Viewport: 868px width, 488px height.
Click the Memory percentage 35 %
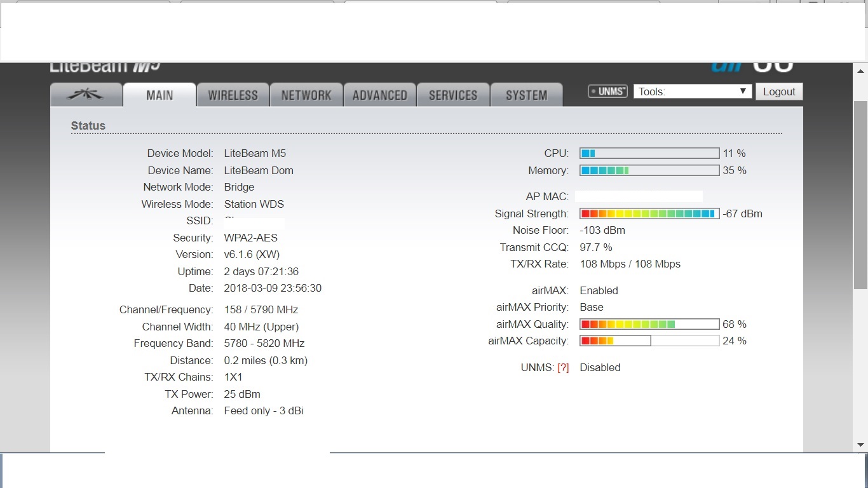[x=735, y=170]
